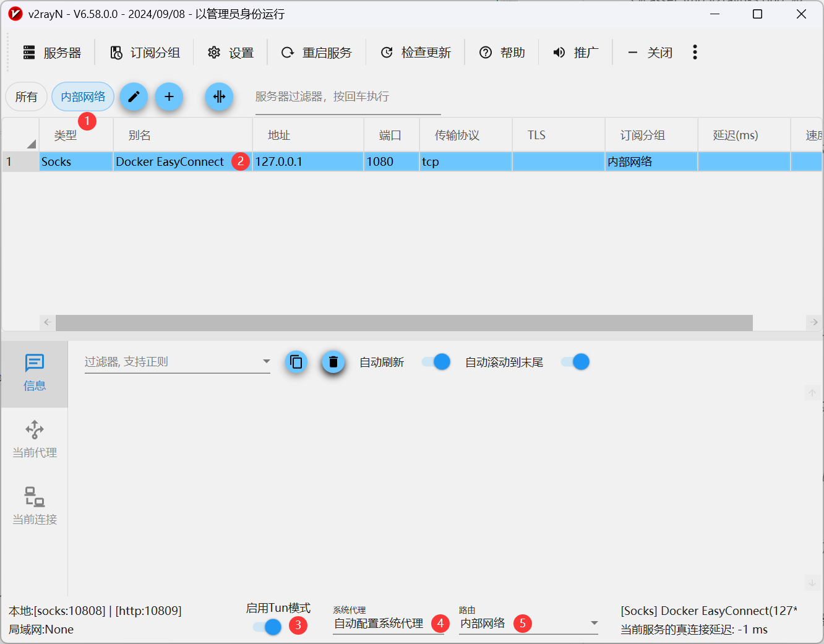
Task: Click the current server status text
Action: [x=709, y=611]
